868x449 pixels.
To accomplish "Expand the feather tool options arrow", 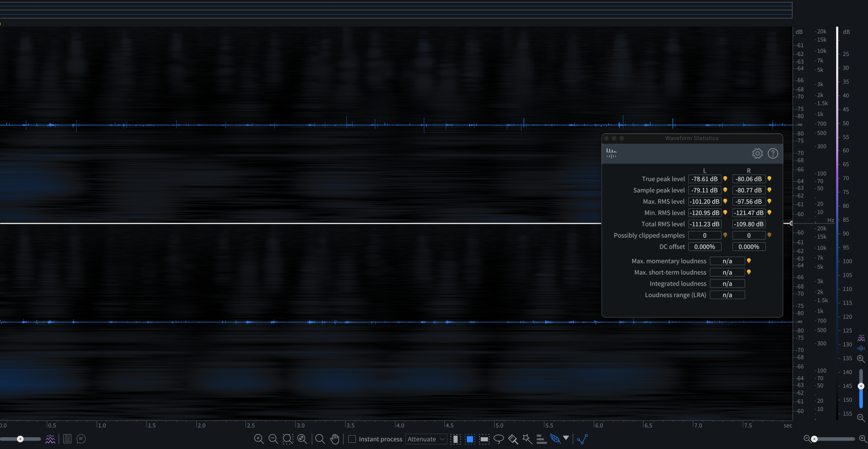I will click(x=566, y=437).
